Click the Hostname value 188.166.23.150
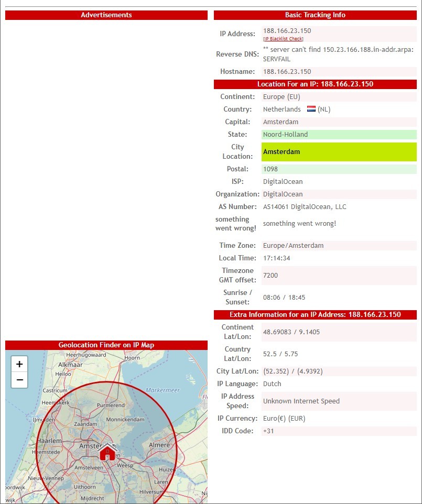Screen dimensions: 422x504 [287, 72]
